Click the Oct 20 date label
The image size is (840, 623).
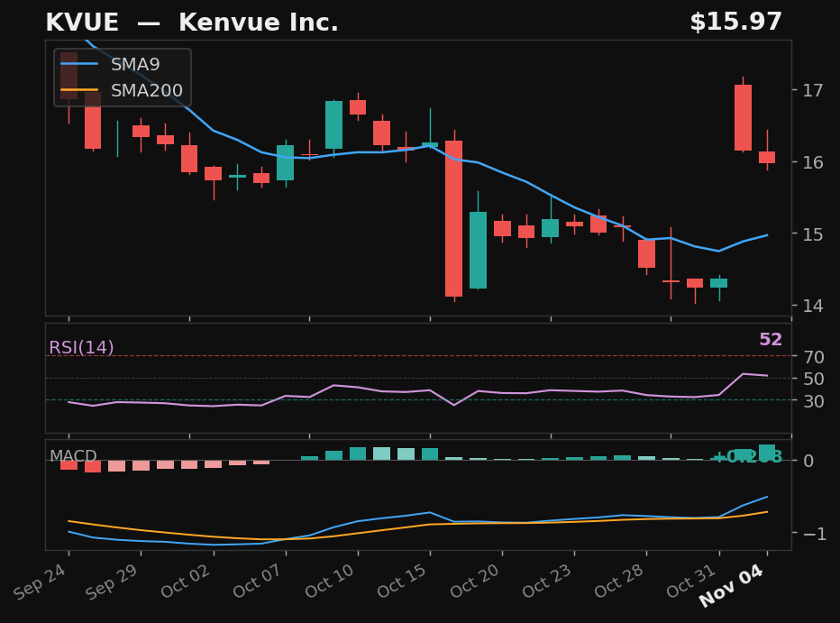click(x=475, y=582)
